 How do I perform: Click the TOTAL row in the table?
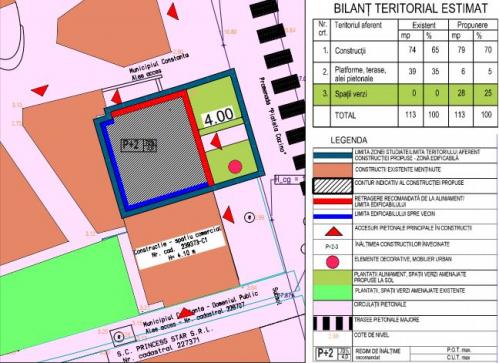405,116
